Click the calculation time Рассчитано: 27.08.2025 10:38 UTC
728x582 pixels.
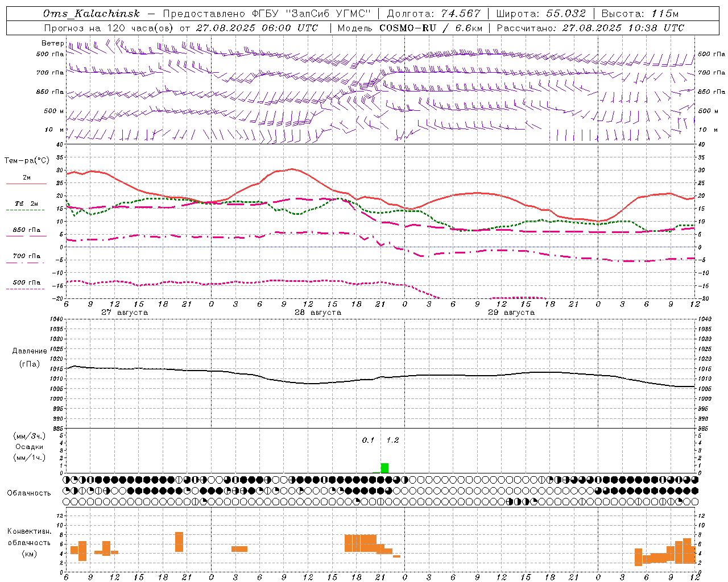[x=590, y=28]
